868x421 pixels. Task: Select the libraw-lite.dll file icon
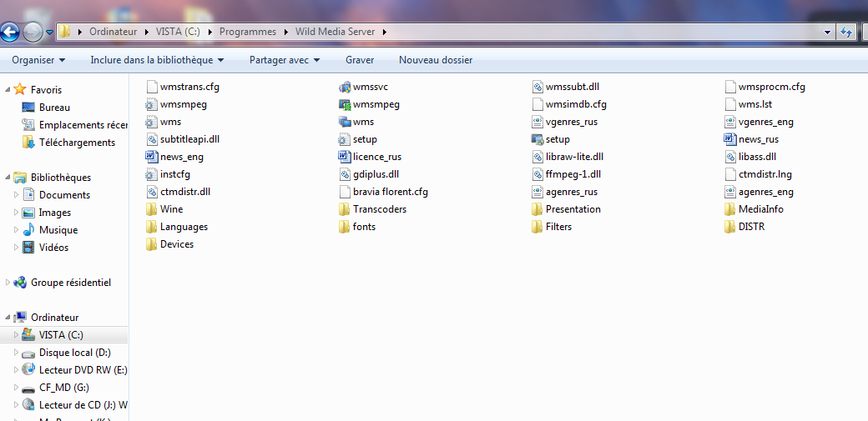537,157
